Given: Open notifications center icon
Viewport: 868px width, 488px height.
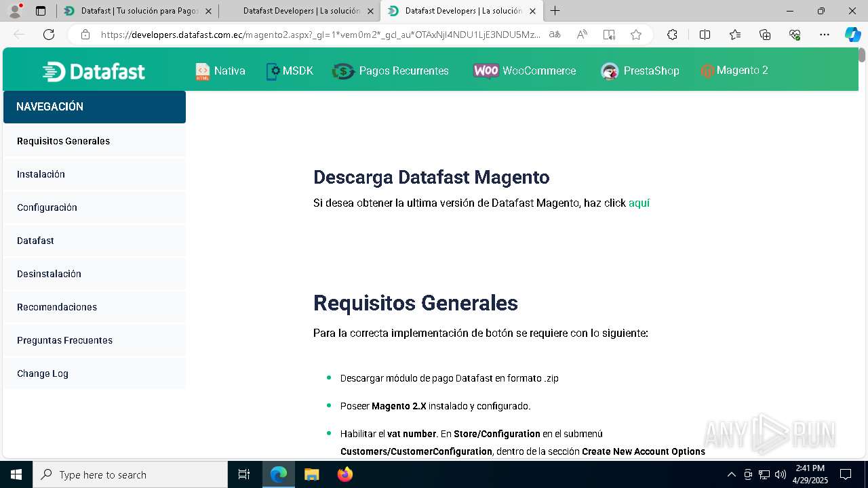Looking at the screenshot, I should 846,474.
